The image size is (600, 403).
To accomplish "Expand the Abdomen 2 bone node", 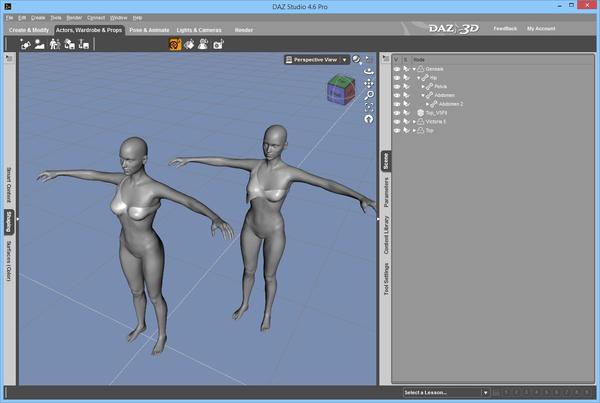I will click(x=428, y=104).
